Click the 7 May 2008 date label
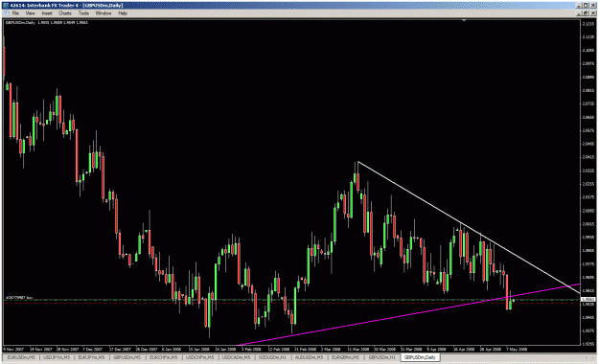Viewport: 599px width, 364px height. [x=517, y=349]
